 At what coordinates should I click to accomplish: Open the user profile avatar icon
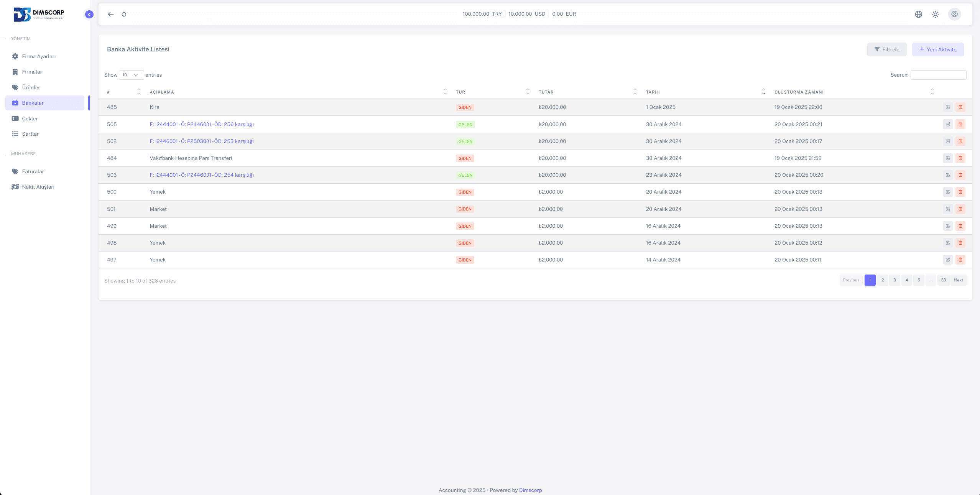tap(954, 14)
